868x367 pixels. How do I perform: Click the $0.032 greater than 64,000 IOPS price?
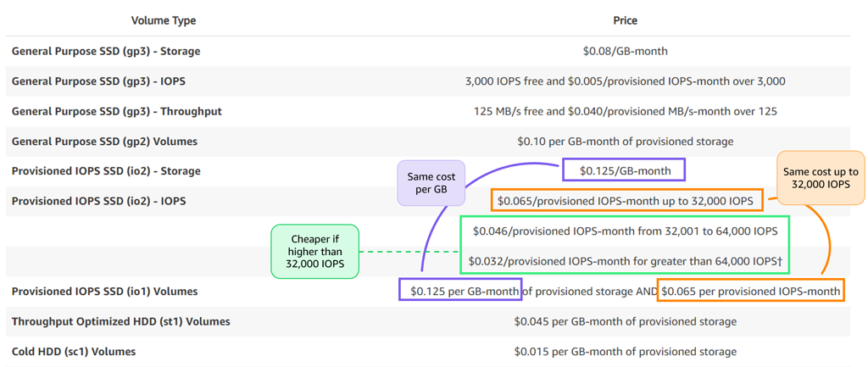625,261
